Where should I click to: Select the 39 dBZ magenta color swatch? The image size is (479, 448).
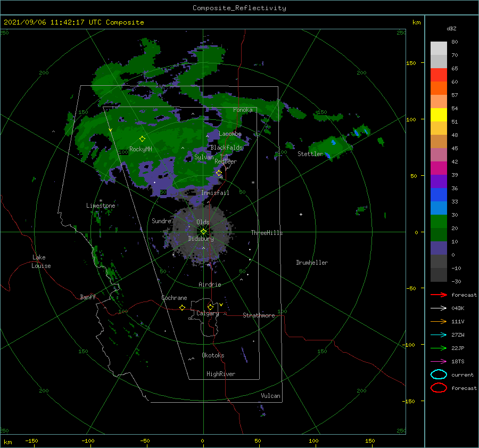click(439, 168)
